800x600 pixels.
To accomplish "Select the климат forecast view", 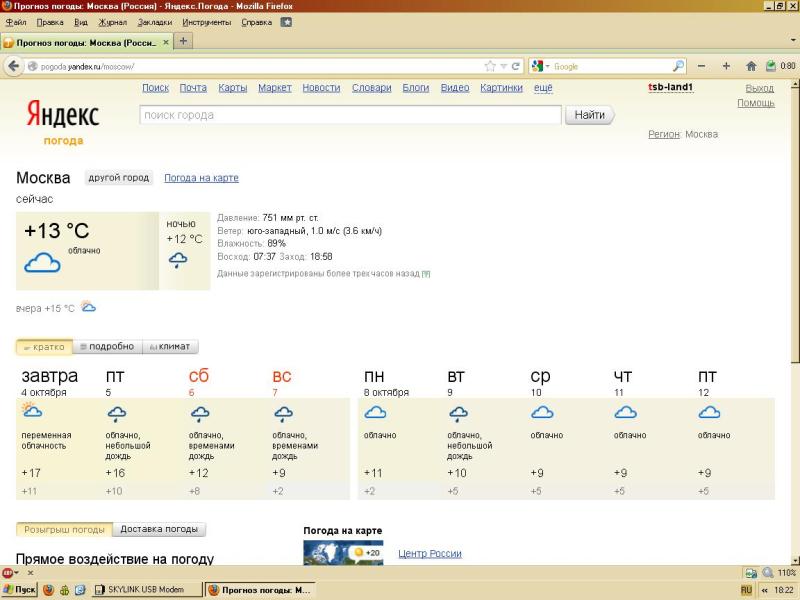I will click(169, 347).
